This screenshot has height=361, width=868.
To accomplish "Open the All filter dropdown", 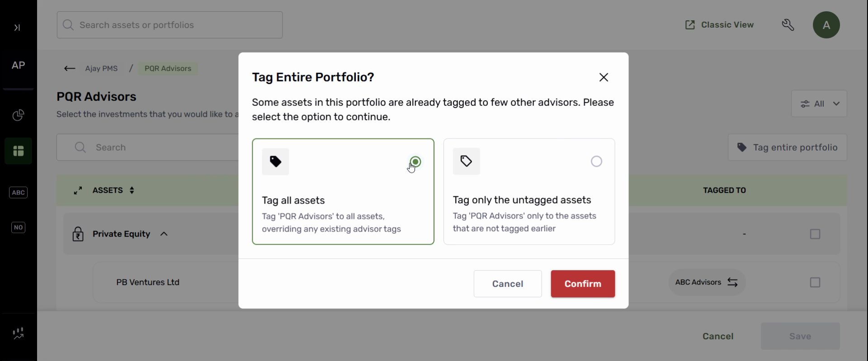I will click(819, 104).
